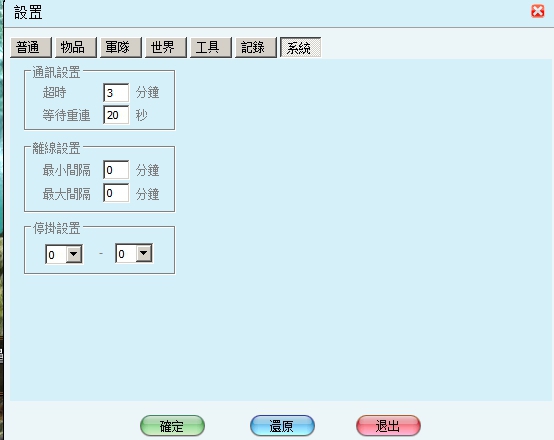The height and width of the screenshot is (440, 554).
Task: Confirm settings with the green 確定 button
Action: point(172,426)
